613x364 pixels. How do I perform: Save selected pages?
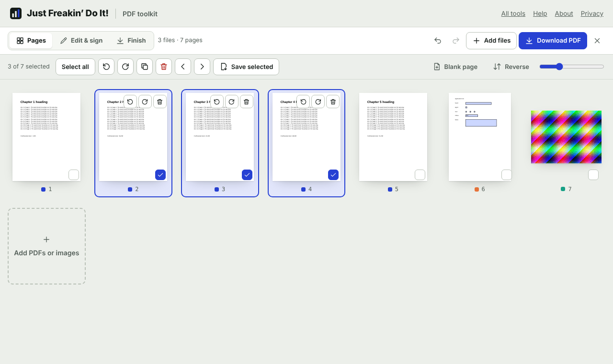click(246, 67)
